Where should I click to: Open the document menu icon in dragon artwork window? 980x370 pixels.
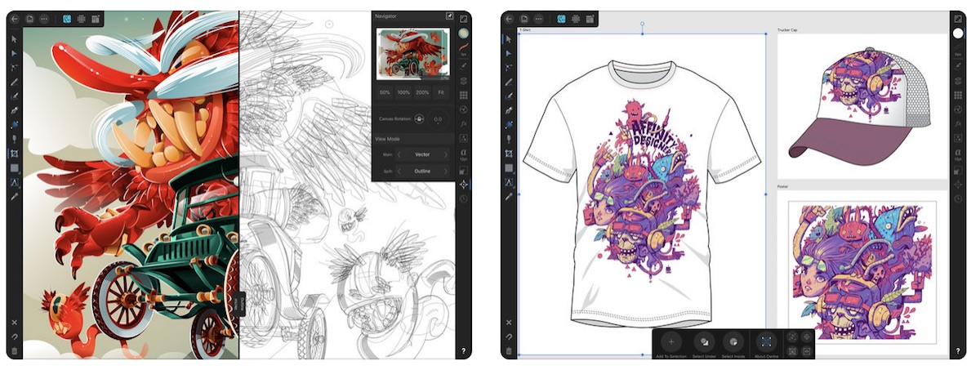29,17
